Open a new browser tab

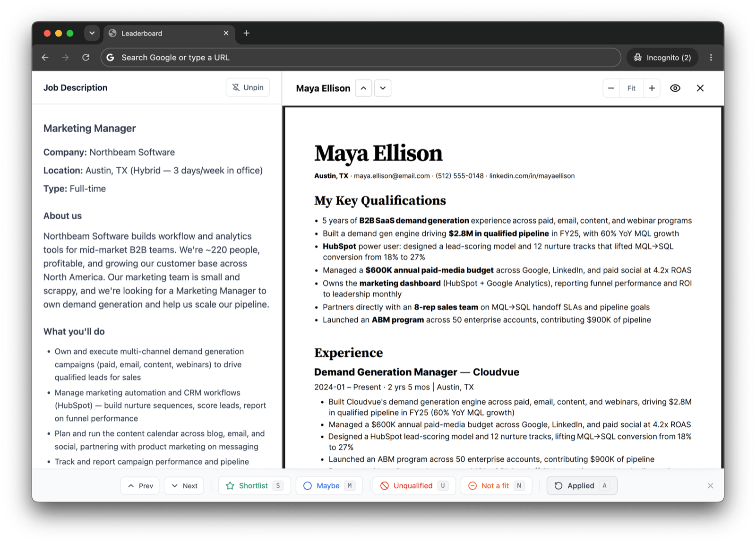coord(246,33)
